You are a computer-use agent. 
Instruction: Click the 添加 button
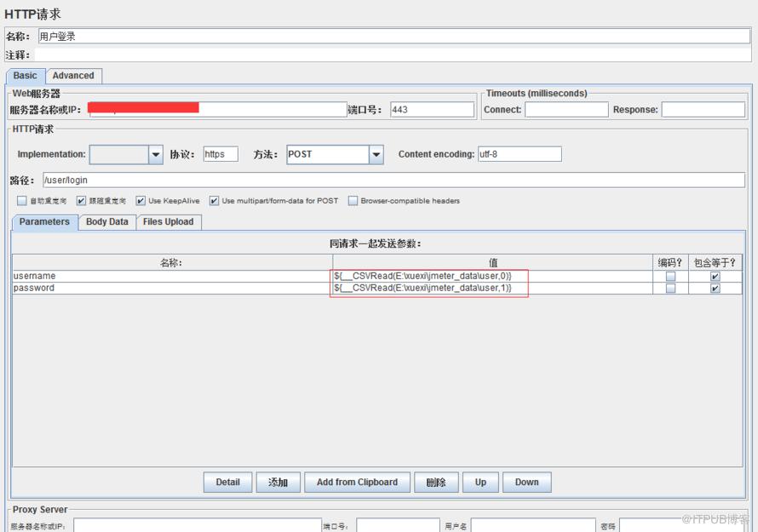pyautogui.click(x=278, y=483)
